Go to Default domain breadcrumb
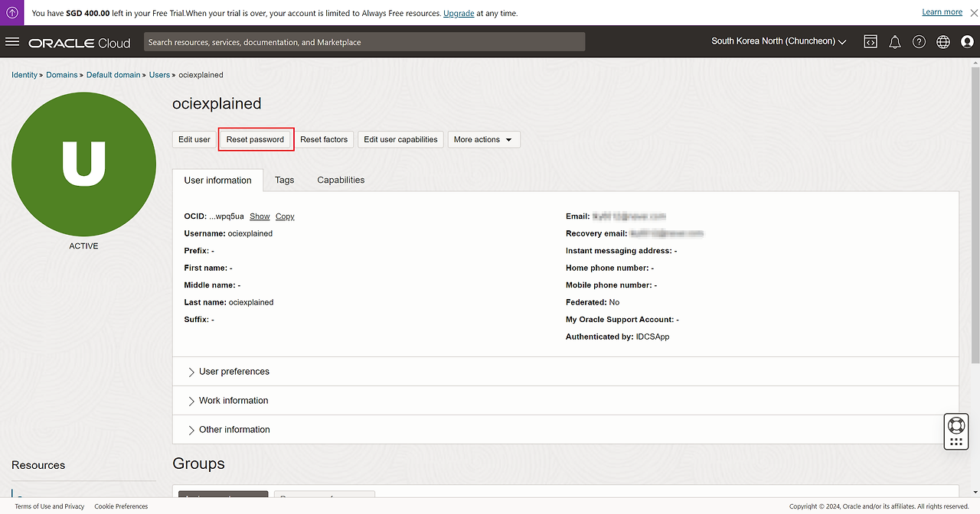 pyautogui.click(x=113, y=75)
